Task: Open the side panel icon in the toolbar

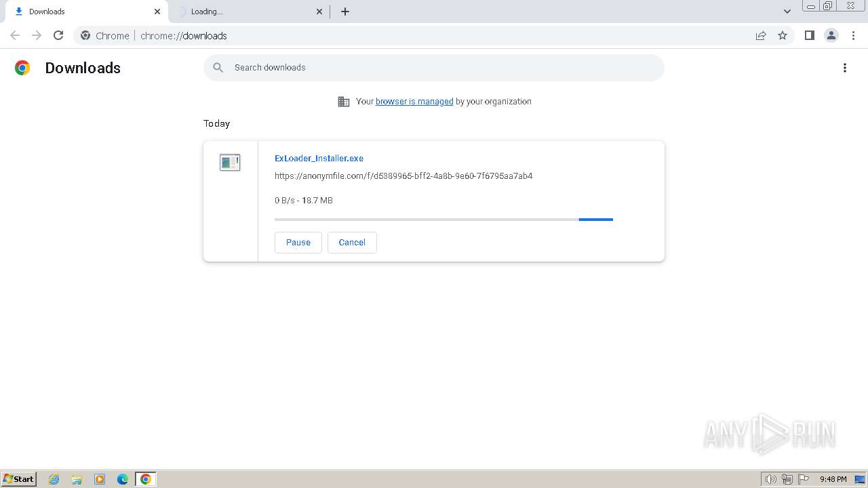Action: 809,35
